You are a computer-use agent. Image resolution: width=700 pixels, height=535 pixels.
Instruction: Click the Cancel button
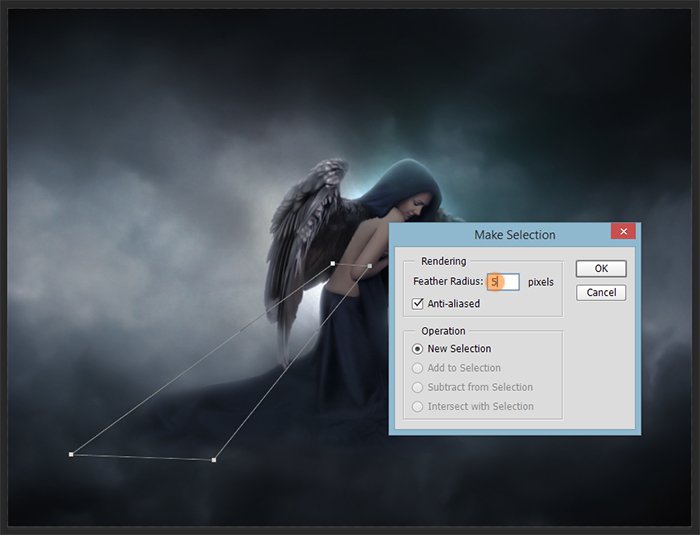(x=601, y=292)
